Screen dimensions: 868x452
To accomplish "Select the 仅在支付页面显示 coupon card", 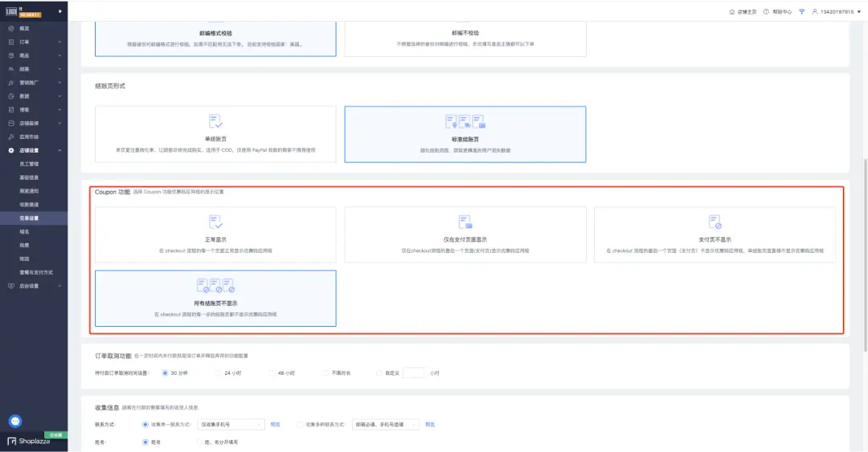I will [x=465, y=234].
